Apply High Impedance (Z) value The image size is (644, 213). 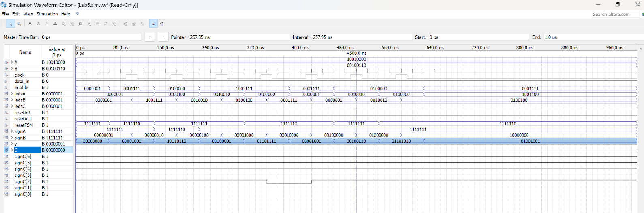(x=56, y=24)
